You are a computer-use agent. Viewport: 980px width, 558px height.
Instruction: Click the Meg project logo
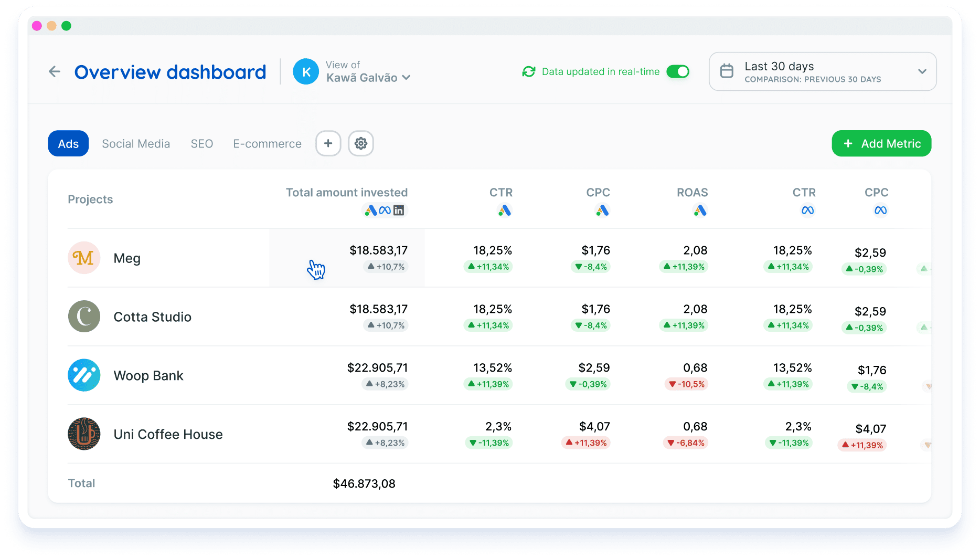click(x=84, y=258)
